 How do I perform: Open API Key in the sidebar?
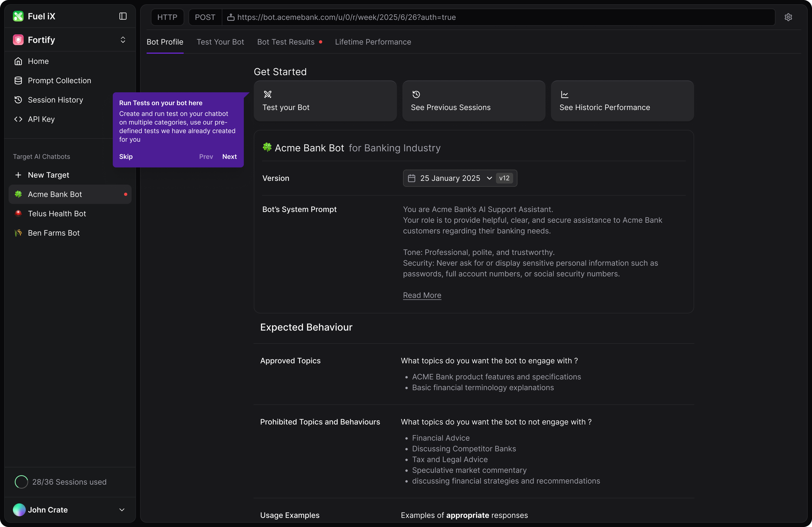pyautogui.click(x=70, y=119)
